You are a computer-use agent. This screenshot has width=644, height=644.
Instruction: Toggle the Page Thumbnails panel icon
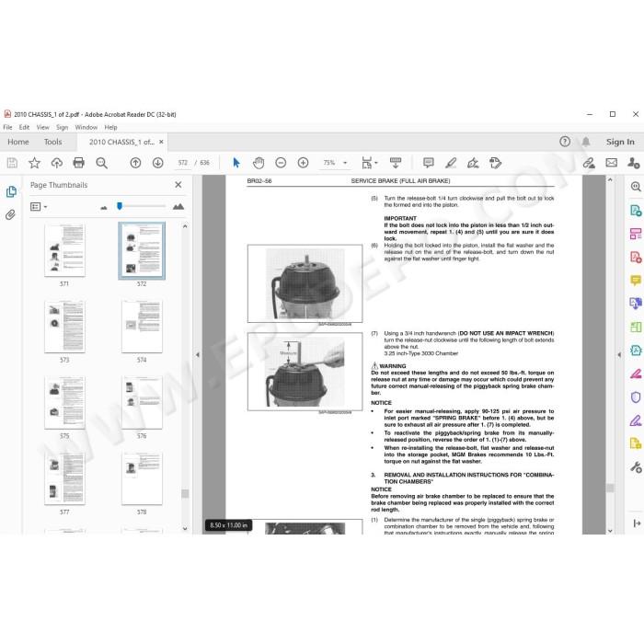coord(11,191)
